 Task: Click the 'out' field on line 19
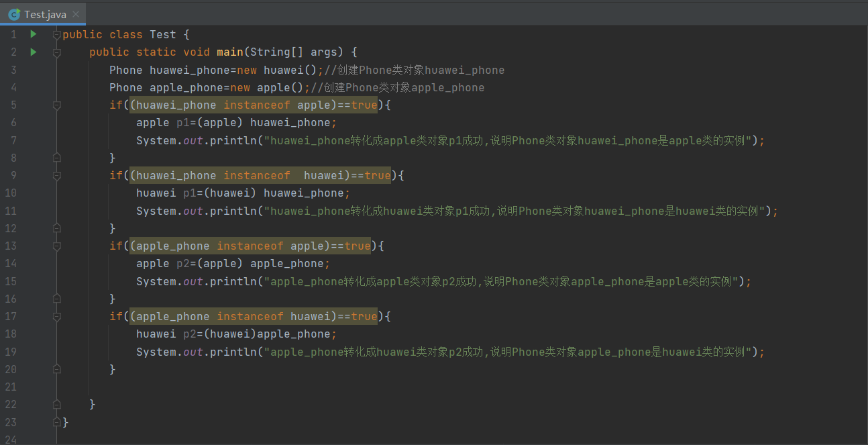pyautogui.click(x=193, y=352)
